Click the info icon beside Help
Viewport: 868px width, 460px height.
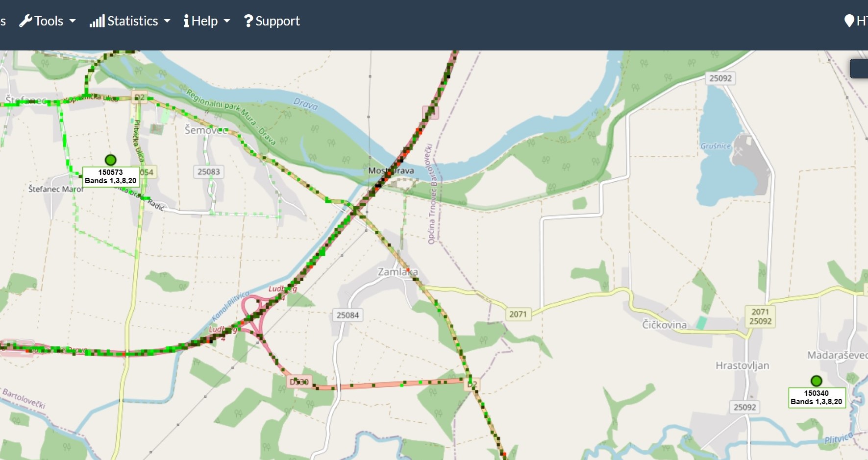click(x=186, y=21)
